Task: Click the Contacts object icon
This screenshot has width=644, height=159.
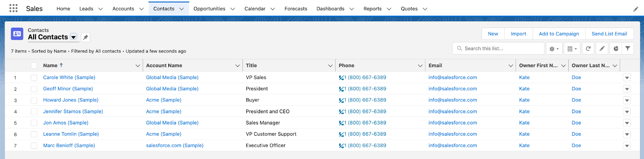Action: pos(17,34)
